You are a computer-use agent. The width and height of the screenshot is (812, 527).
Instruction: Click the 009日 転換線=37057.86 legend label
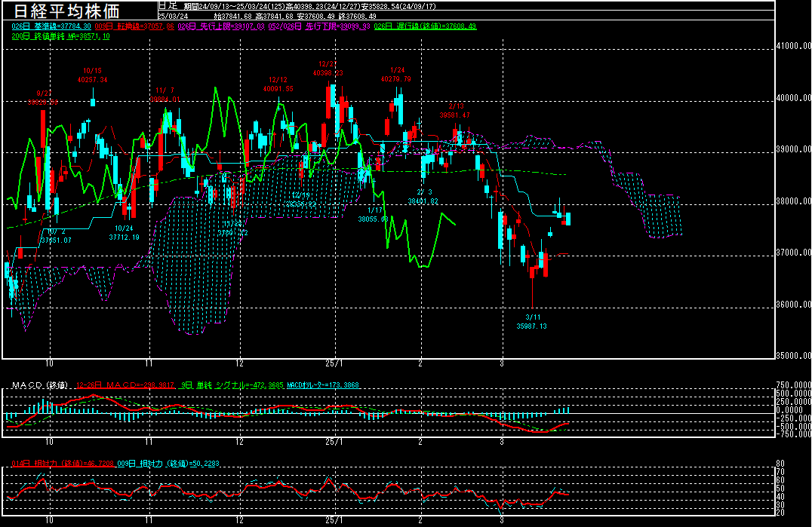[x=134, y=26]
